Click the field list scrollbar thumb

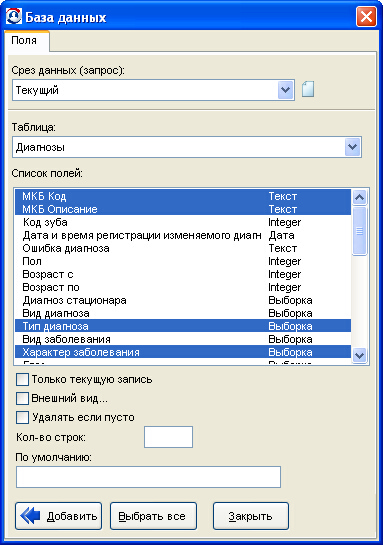click(359, 231)
